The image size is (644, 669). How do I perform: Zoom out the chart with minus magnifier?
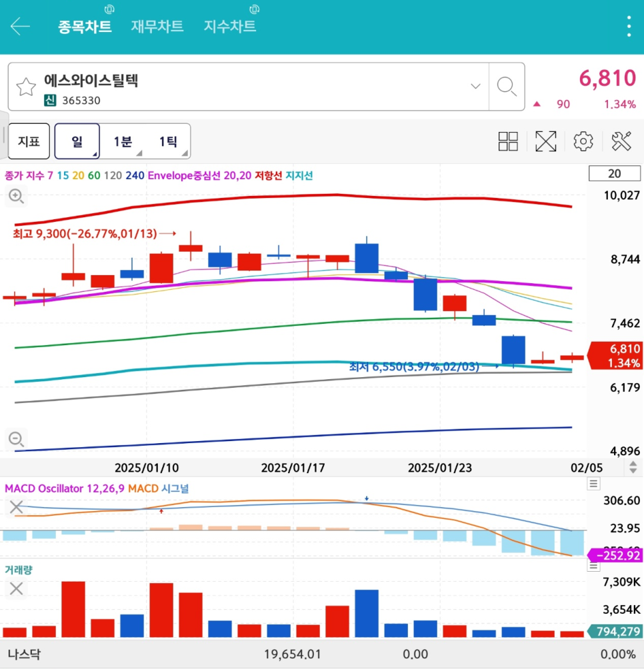(x=16, y=438)
